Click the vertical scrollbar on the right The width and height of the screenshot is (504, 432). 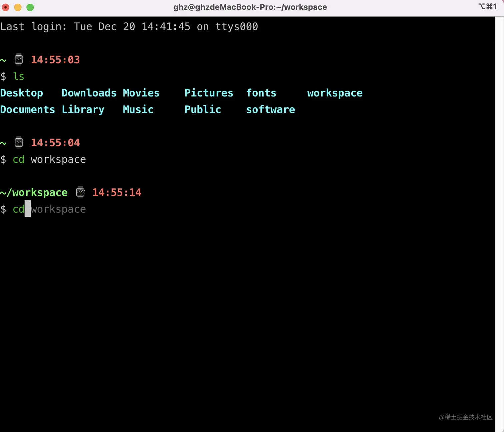point(499,224)
